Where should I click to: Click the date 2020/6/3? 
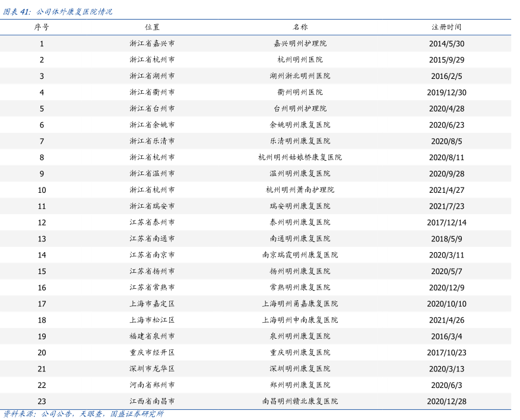click(x=446, y=384)
